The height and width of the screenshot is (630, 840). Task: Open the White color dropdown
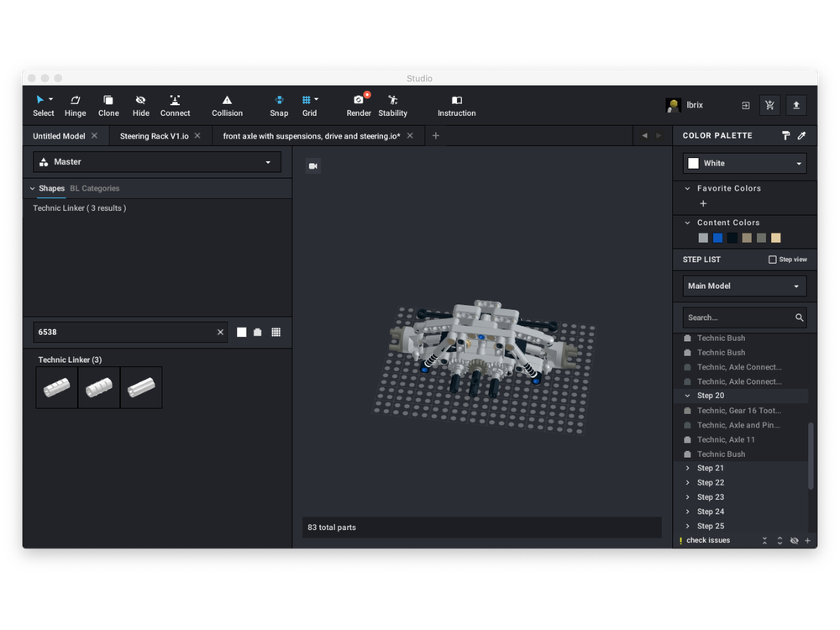(744, 163)
